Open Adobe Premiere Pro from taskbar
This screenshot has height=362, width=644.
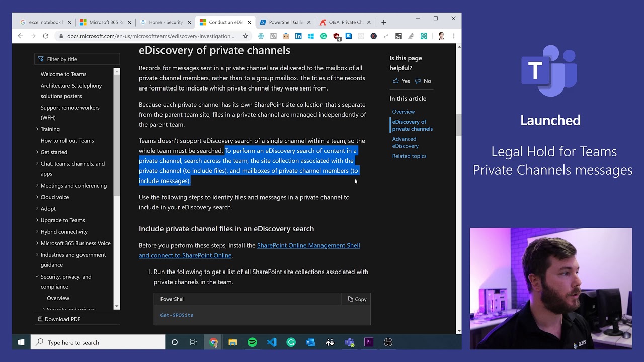pyautogui.click(x=369, y=342)
